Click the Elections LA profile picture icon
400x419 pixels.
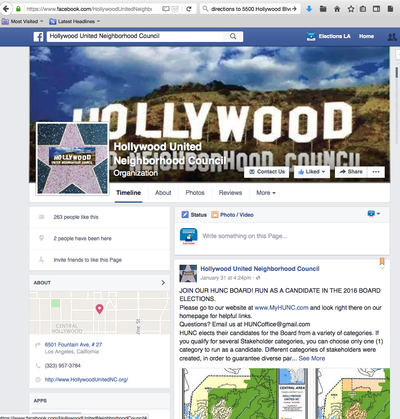(x=311, y=36)
